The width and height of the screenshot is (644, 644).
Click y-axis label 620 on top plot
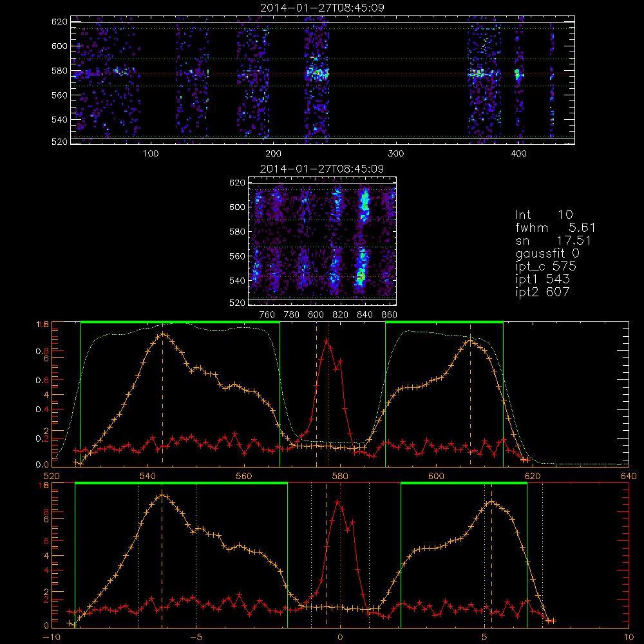click(x=59, y=21)
